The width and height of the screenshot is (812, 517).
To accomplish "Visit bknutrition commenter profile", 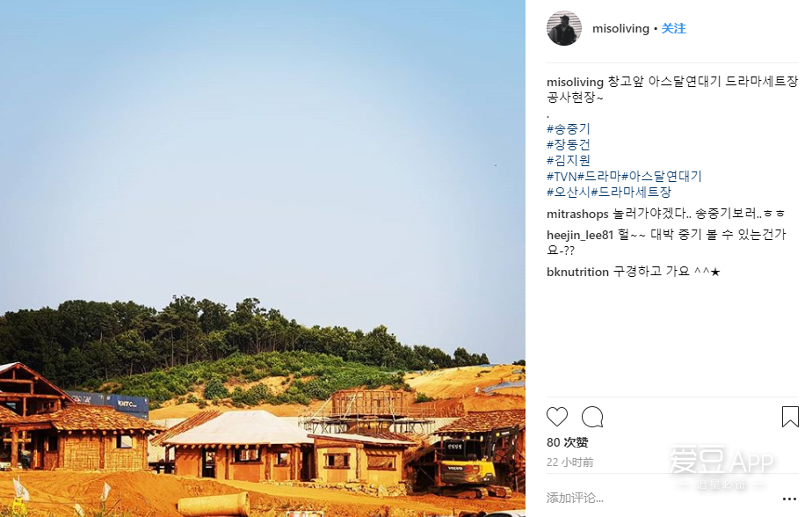I will point(577,272).
